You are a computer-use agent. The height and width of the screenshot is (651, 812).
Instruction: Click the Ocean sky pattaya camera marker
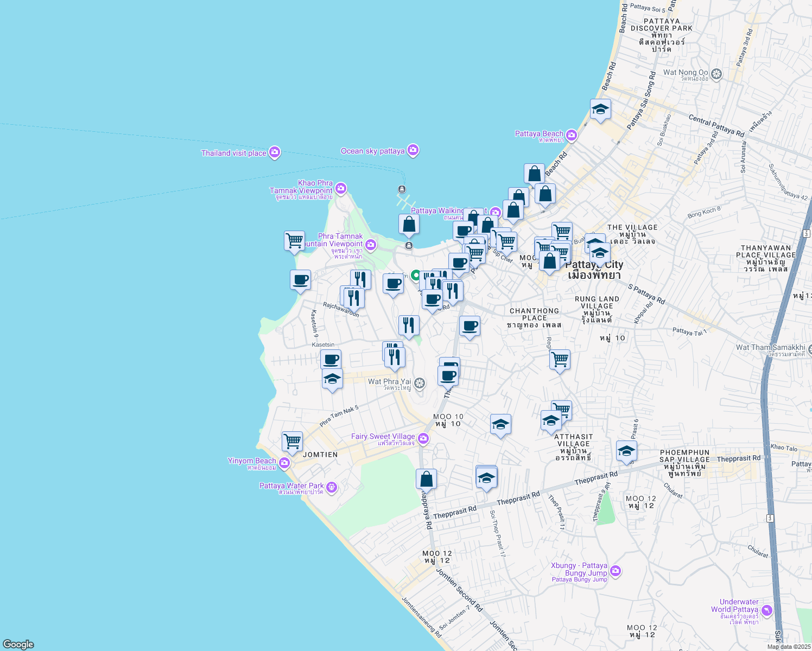tap(413, 150)
